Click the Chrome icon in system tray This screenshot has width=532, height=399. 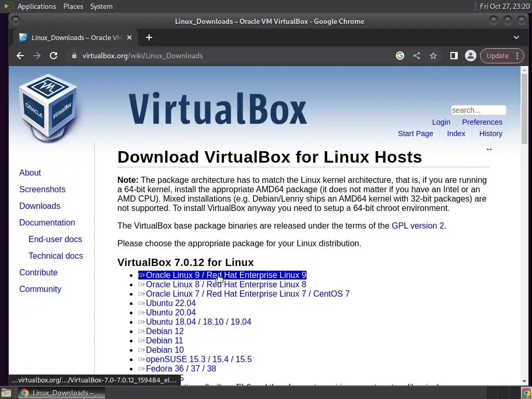click(526, 393)
